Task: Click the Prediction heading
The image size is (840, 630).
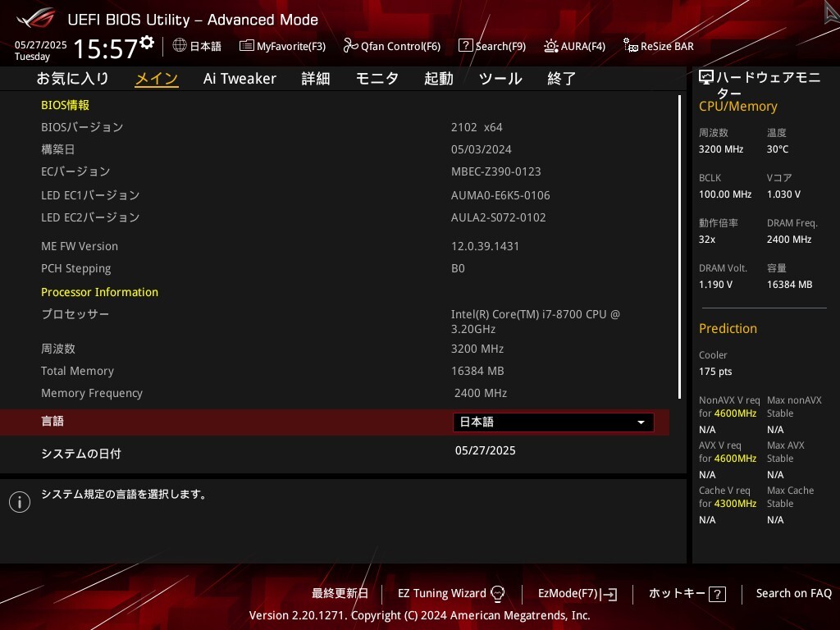Action: point(728,328)
